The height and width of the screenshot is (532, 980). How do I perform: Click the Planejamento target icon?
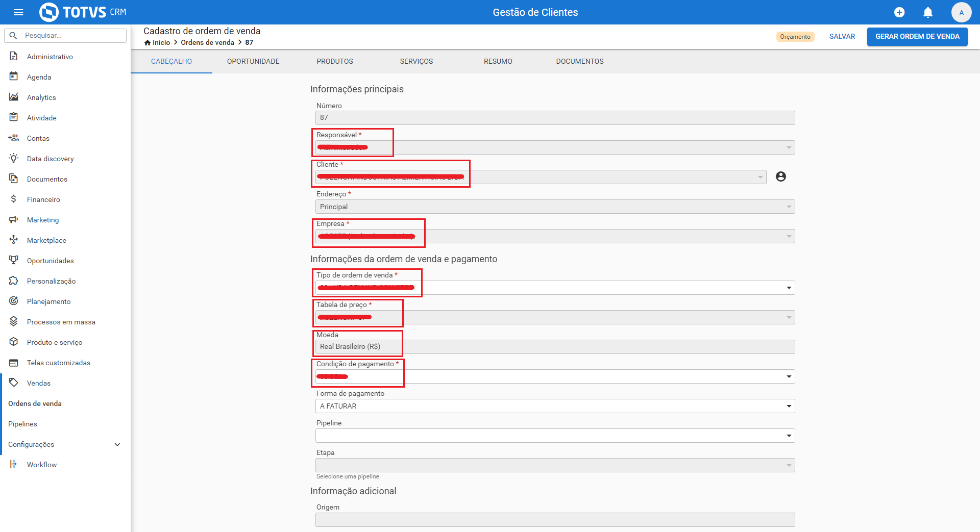coord(14,301)
